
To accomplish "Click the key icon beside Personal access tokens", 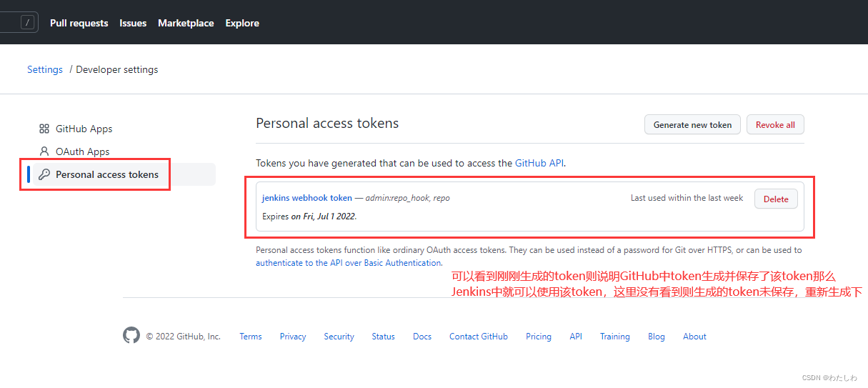I will pos(44,174).
